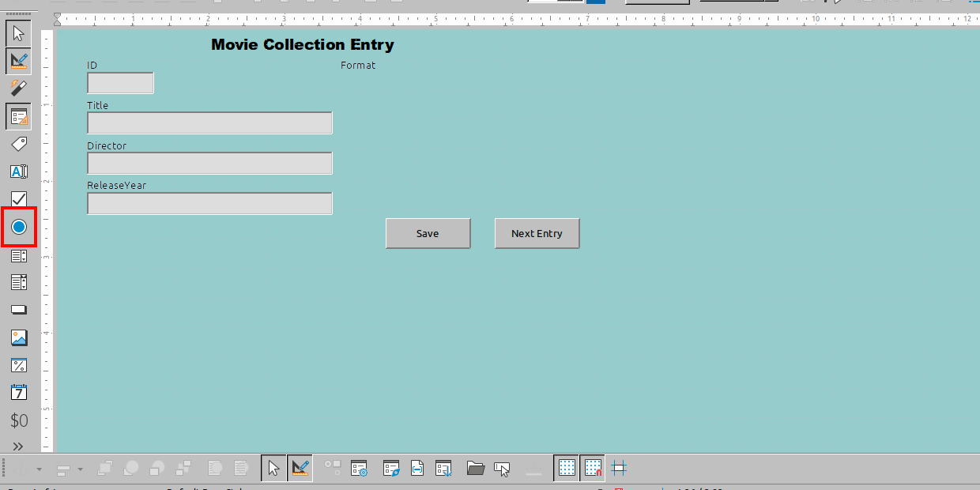Click the Next Entry button
This screenshot has height=490, width=980.
(x=537, y=233)
